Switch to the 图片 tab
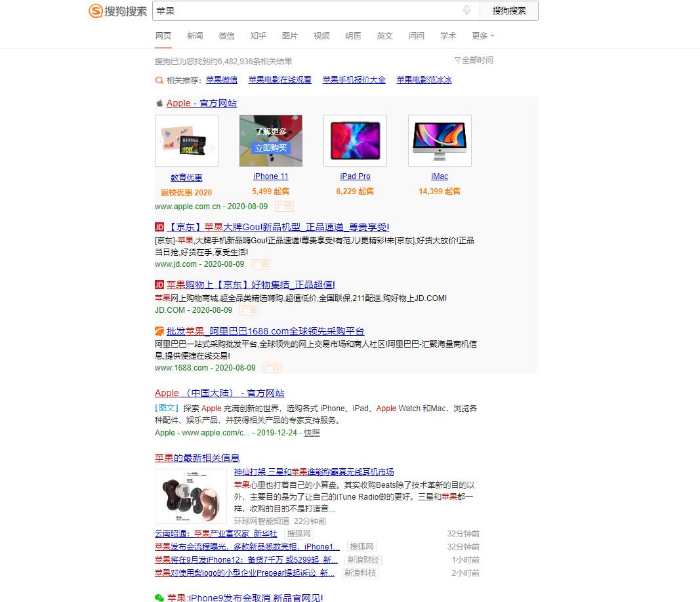700x602 pixels. click(290, 36)
